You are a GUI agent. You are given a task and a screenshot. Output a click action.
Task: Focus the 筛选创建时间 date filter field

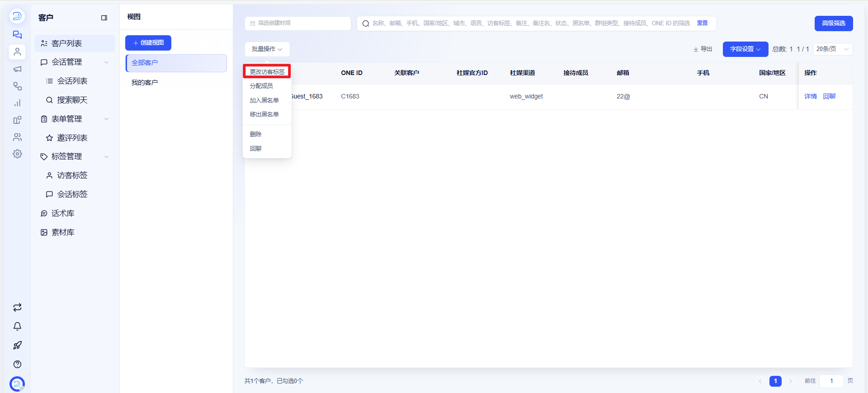tap(298, 23)
